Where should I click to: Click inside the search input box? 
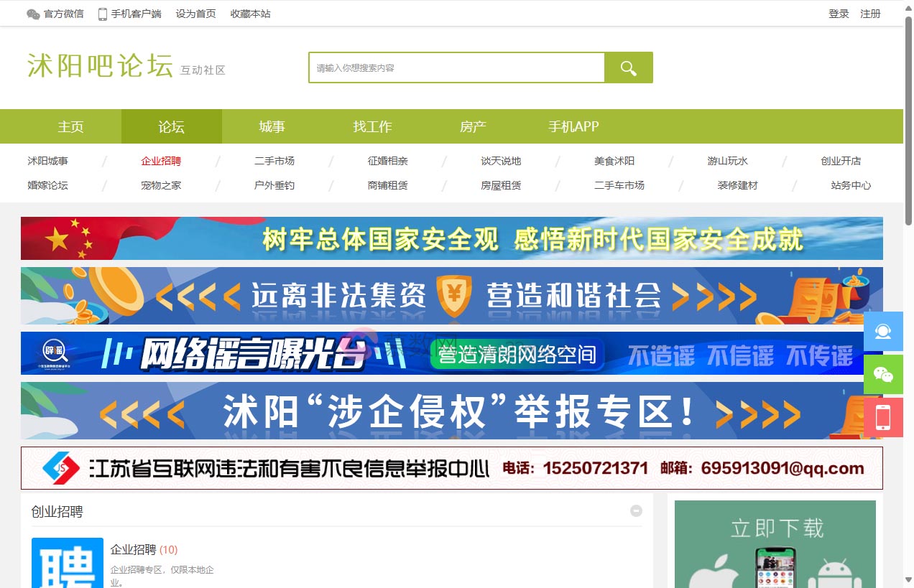click(x=456, y=67)
